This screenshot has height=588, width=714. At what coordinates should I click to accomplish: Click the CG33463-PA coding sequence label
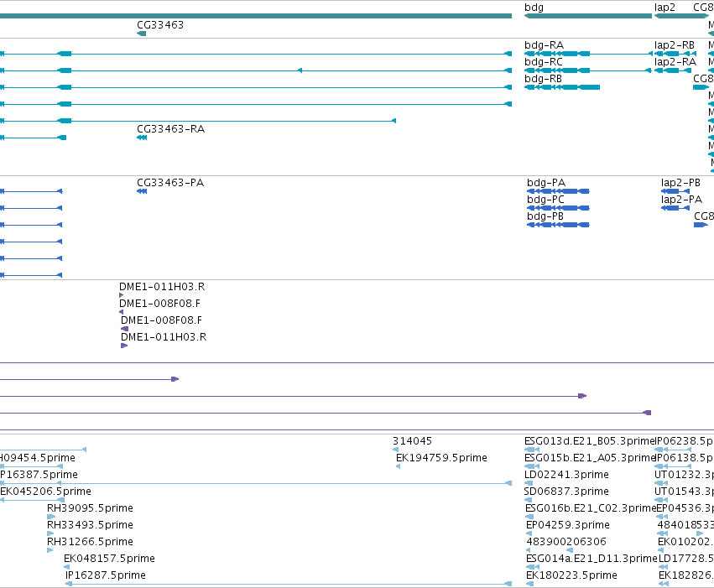170,183
